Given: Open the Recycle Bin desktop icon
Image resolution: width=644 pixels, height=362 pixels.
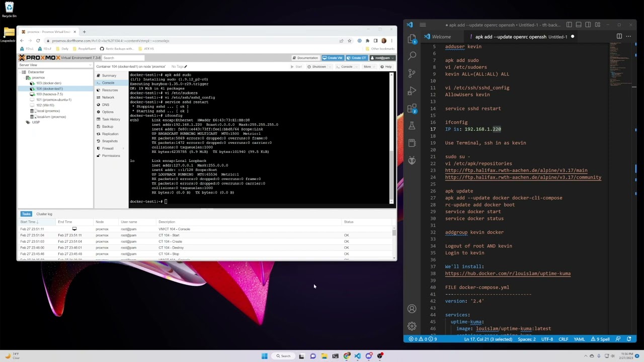Looking at the screenshot, I should click(x=9, y=10).
